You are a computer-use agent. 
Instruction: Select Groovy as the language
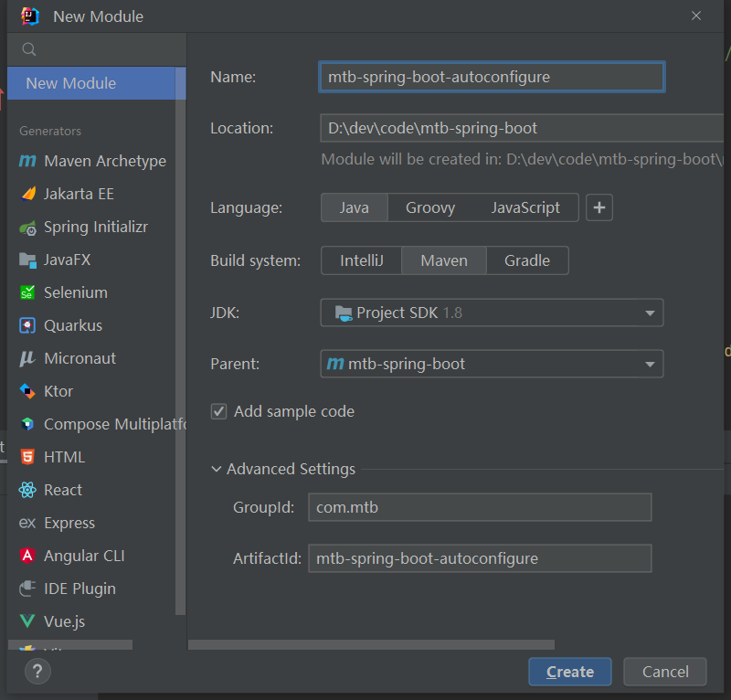tap(430, 207)
